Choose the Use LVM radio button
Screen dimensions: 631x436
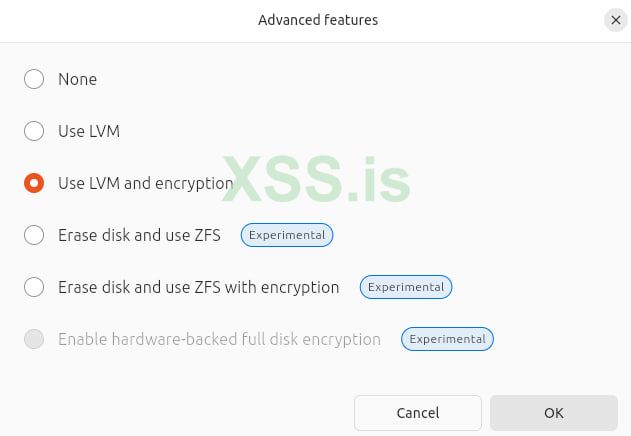point(34,131)
